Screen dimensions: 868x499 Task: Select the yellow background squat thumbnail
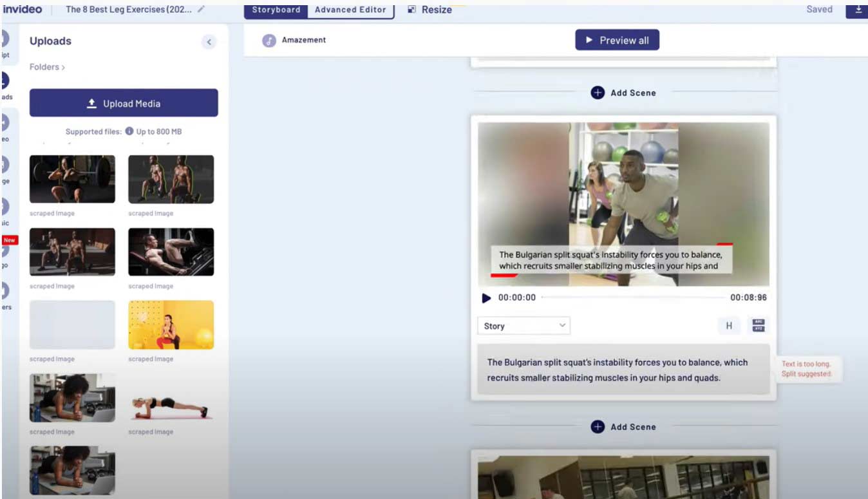click(171, 325)
